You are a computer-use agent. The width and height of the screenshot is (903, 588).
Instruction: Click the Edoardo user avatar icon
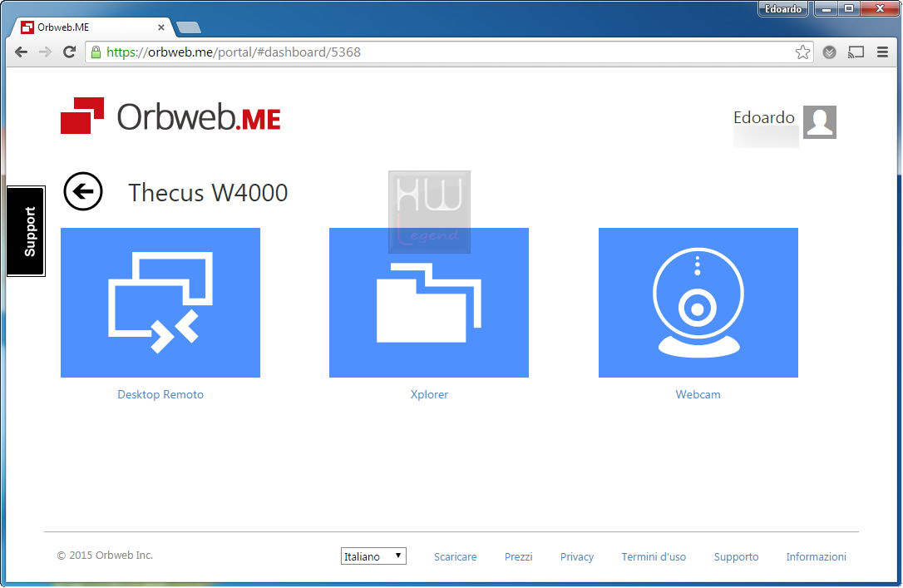point(820,122)
